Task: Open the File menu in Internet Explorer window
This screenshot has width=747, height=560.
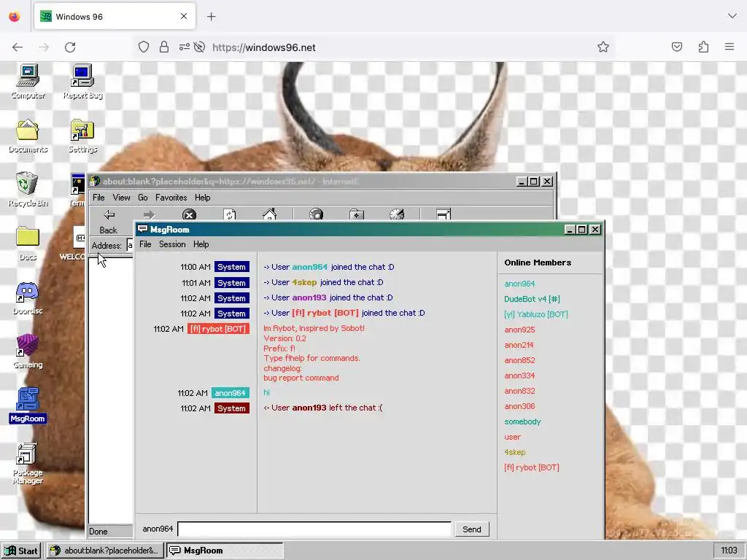Action: (98, 198)
